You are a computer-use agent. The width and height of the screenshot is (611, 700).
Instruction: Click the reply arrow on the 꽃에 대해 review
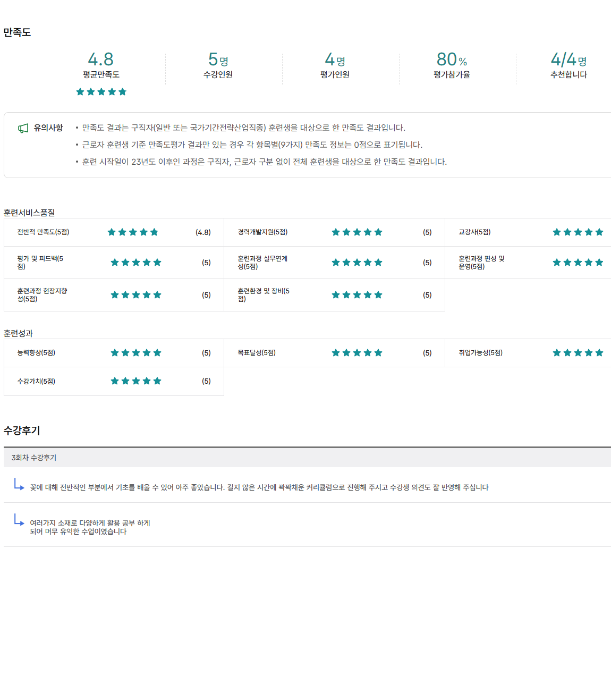click(x=19, y=484)
